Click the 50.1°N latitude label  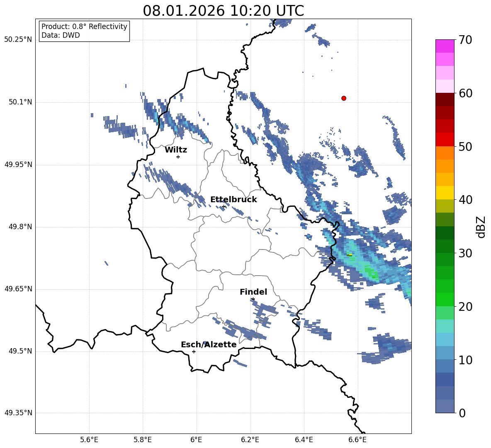point(20,102)
